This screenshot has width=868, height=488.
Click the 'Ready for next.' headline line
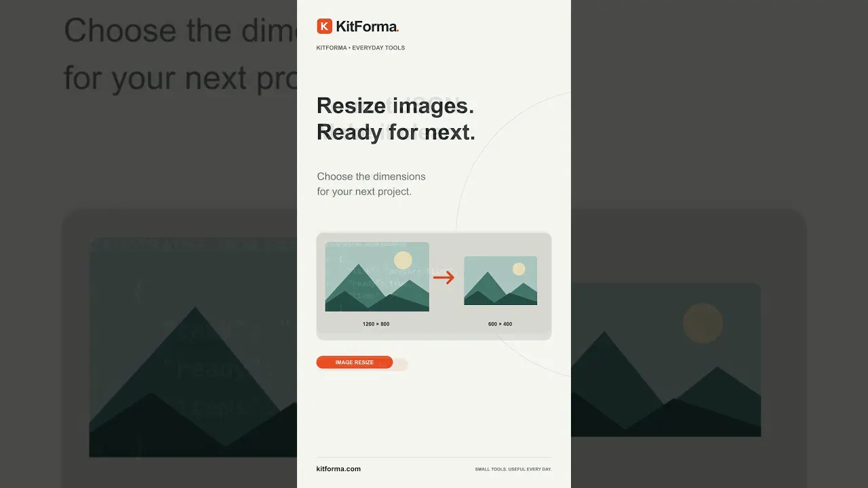(x=396, y=132)
